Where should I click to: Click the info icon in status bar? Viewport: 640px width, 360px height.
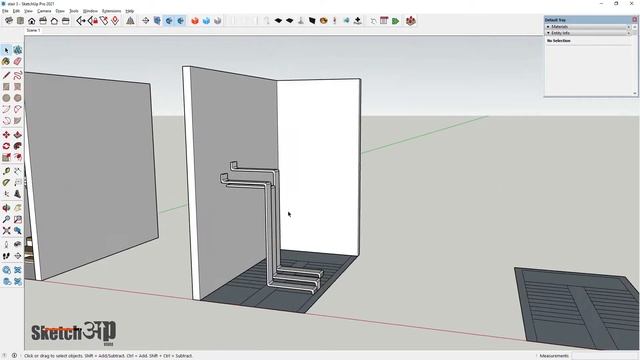click(14, 356)
